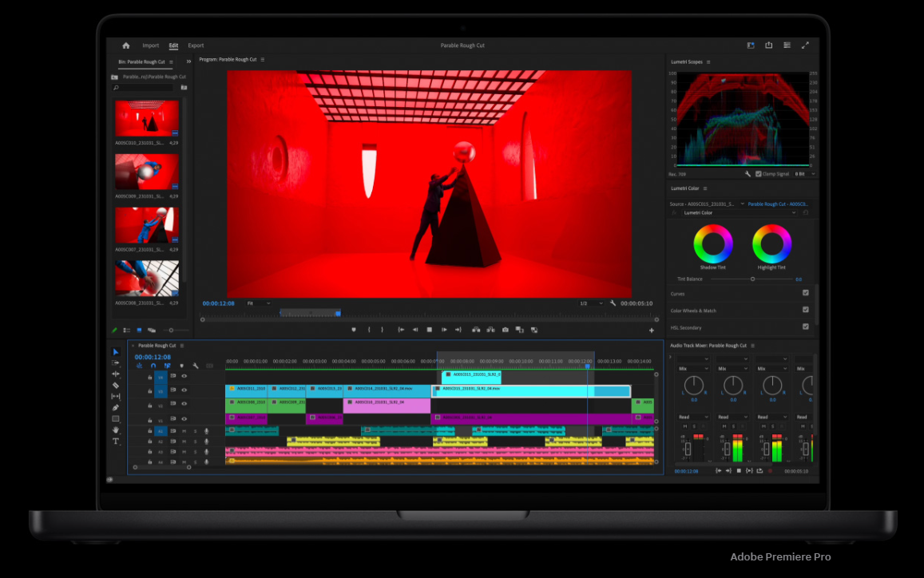The height and width of the screenshot is (578, 924).
Task: Click Parable Rough Cut master clip link
Action: (x=778, y=204)
